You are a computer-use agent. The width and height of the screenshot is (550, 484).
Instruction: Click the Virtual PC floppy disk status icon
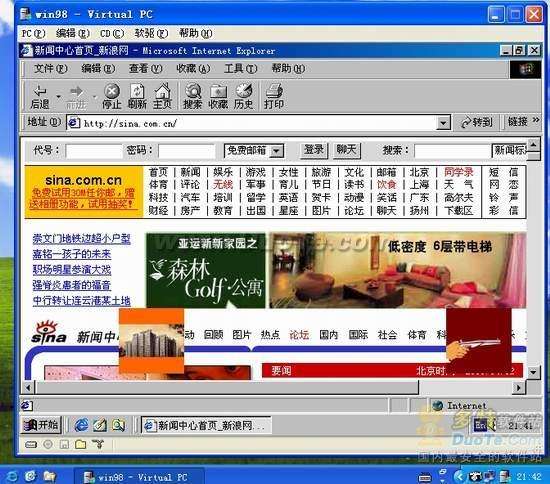click(64, 445)
